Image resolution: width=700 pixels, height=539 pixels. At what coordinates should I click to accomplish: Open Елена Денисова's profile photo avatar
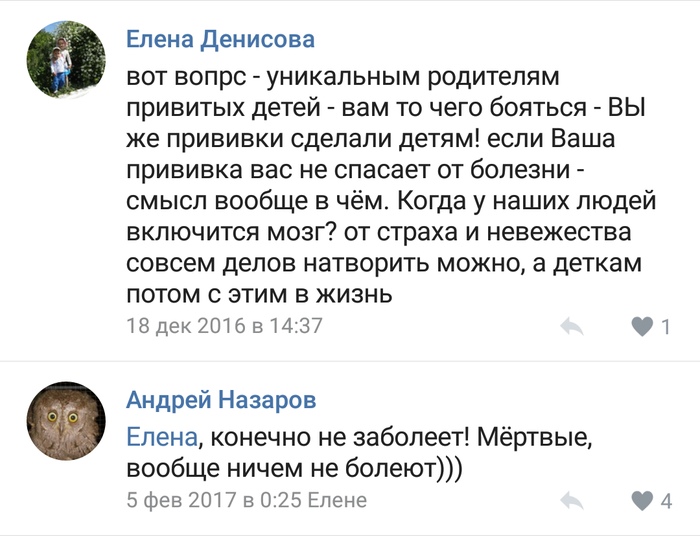65,59
